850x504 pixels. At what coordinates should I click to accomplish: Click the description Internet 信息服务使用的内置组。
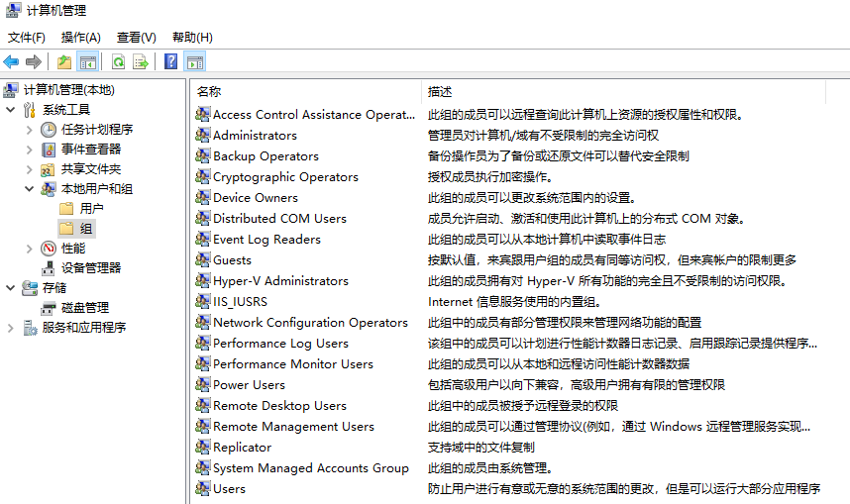coord(514,301)
